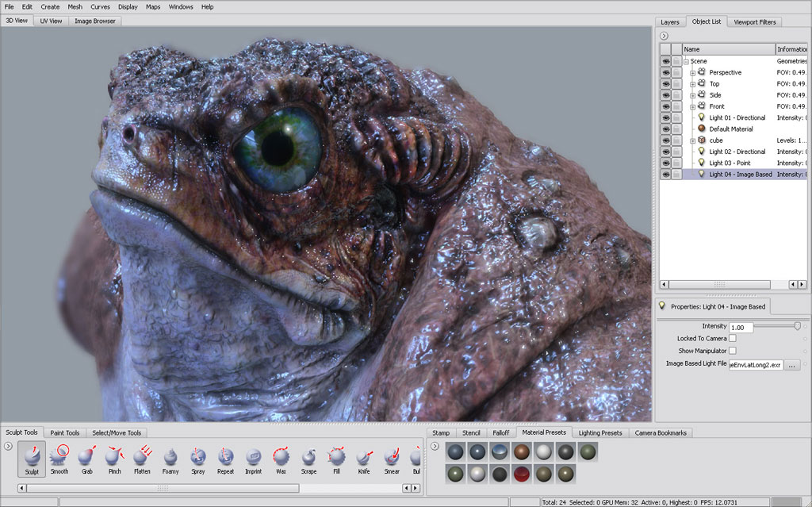Pick the Smear sculpt tool
Viewport: 812px width, 507px height.
click(x=392, y=460)
